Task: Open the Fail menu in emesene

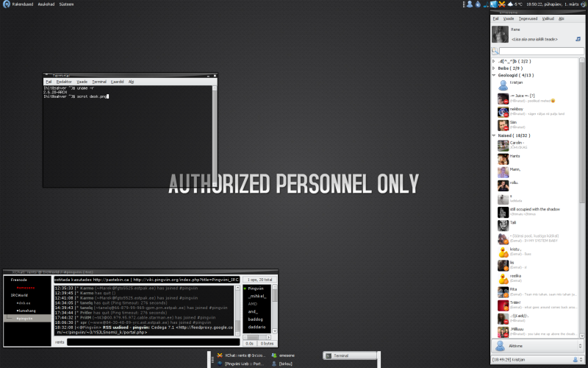Action: (495, 18)
